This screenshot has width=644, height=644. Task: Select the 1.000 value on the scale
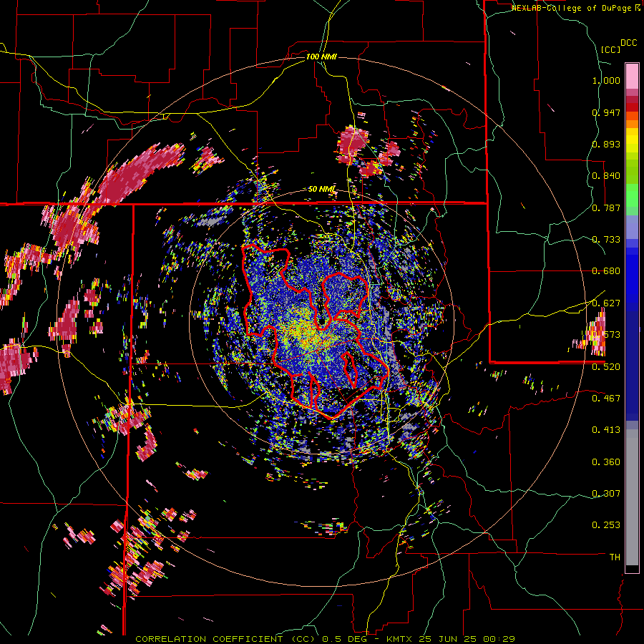pos(606,80)
